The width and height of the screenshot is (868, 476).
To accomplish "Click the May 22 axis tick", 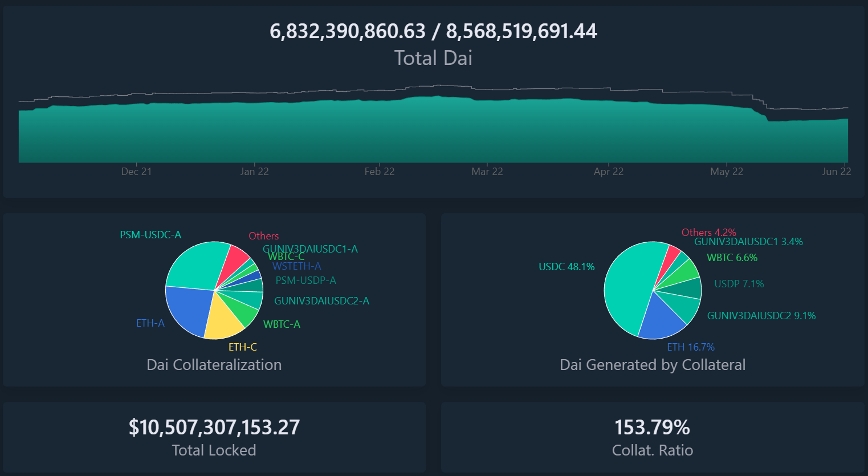I will (x=726, y=172).
